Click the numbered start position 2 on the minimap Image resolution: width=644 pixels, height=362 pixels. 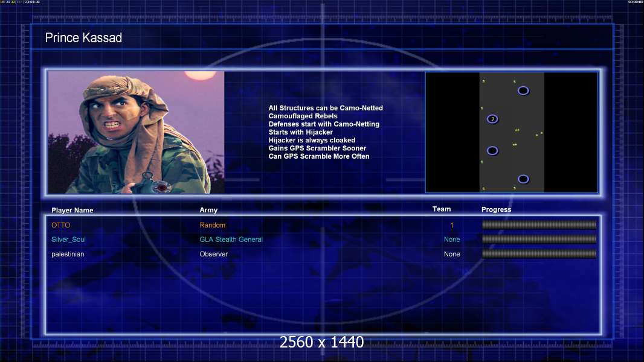pyautogui.click(x=492, y=119)
